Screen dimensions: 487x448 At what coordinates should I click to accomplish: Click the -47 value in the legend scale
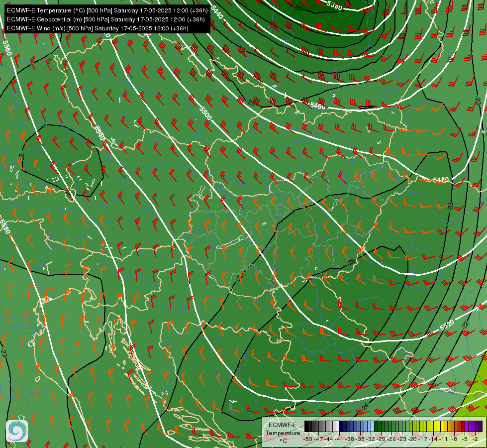point(318,440)
